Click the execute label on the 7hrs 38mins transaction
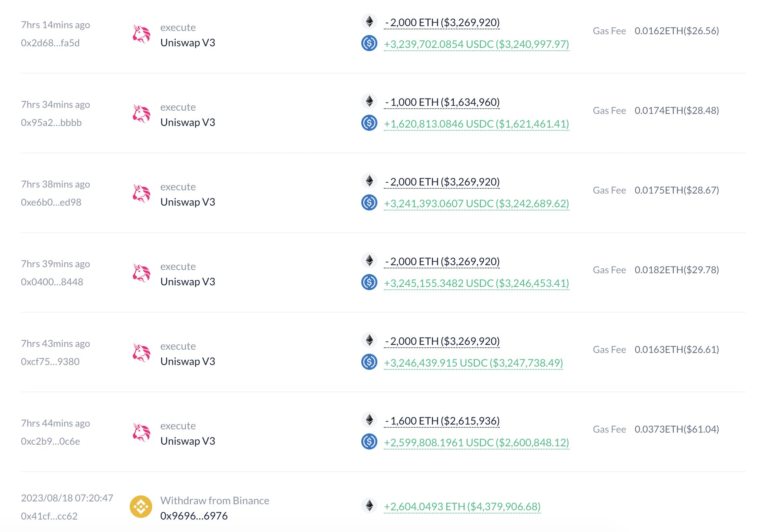This screenshot has width=762, height=532. click(178, 187)
